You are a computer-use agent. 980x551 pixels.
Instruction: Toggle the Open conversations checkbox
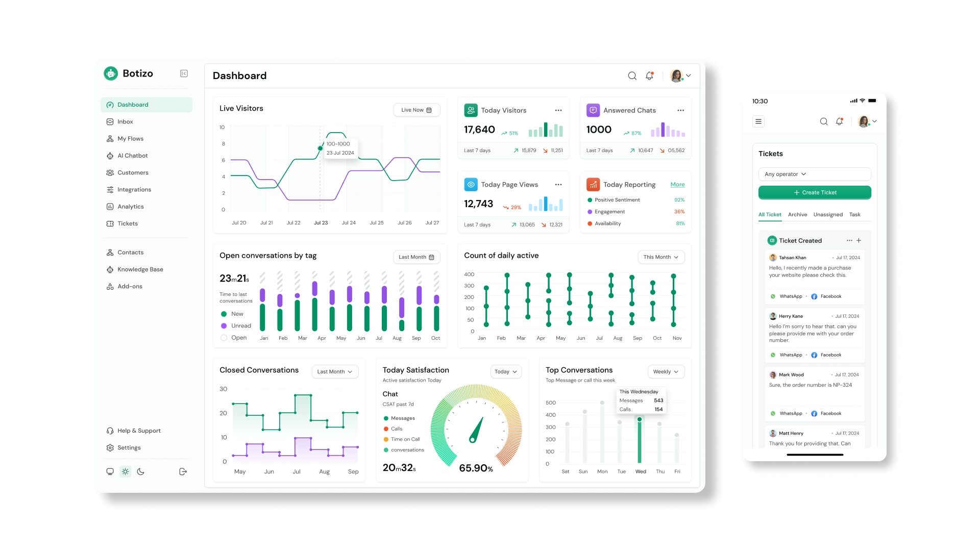pyautogui.click(x=224, y=338)
